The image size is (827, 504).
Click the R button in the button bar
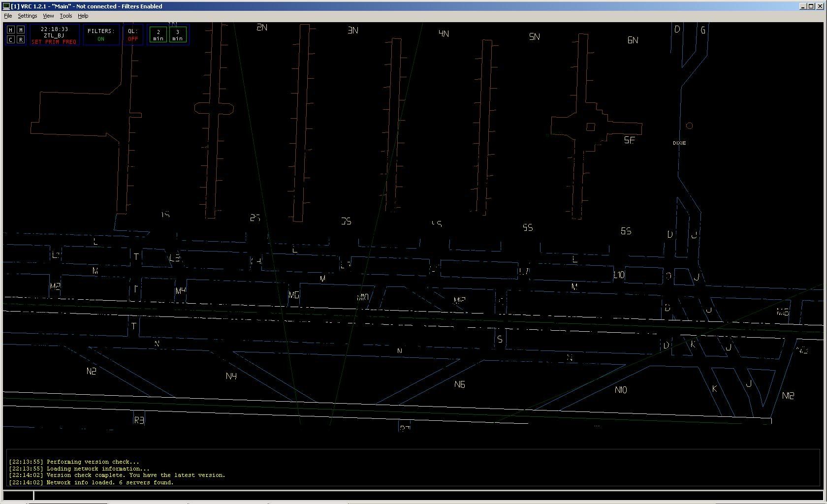[21, 39]
